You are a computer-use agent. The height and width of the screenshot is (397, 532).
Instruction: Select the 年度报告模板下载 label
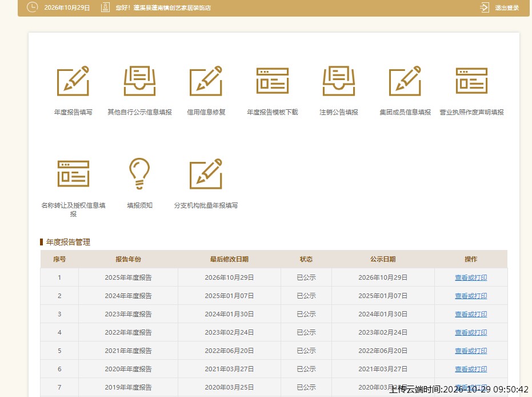pos(273,112)
